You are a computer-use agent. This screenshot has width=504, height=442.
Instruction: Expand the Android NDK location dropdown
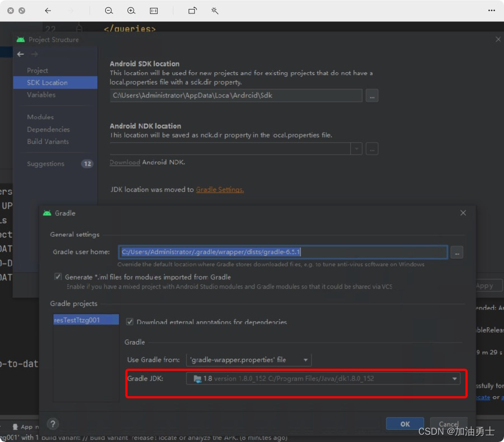pyautogui.click(x=356, y=149)
